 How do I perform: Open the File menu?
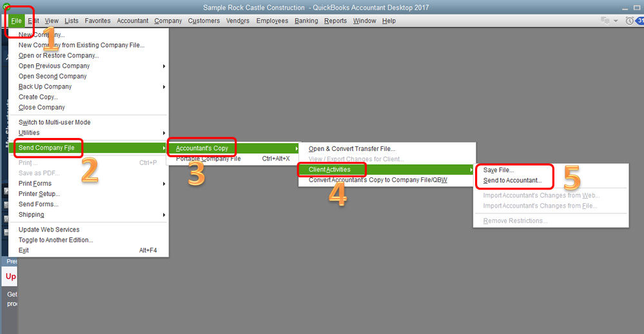click(x=16, y=21)
